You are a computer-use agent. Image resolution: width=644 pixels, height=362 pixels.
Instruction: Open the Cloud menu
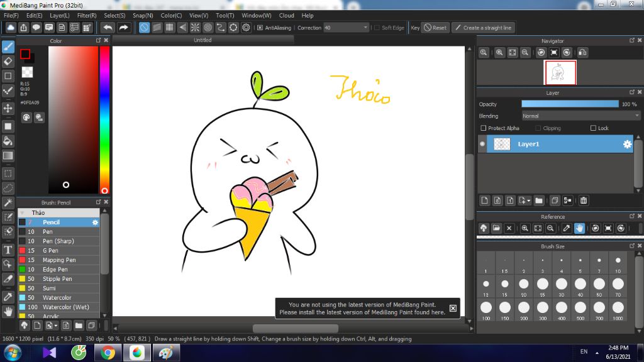tap(286, 16)
